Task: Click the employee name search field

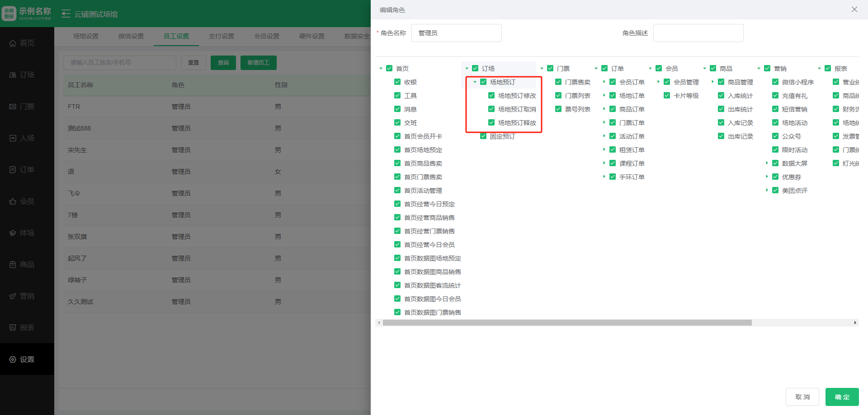Action: [x=120, y=63]
